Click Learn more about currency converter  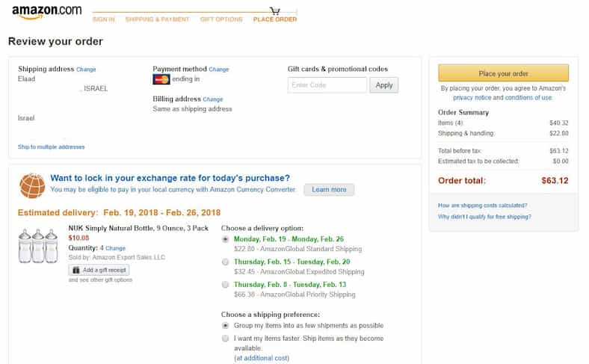pos(329,190)
